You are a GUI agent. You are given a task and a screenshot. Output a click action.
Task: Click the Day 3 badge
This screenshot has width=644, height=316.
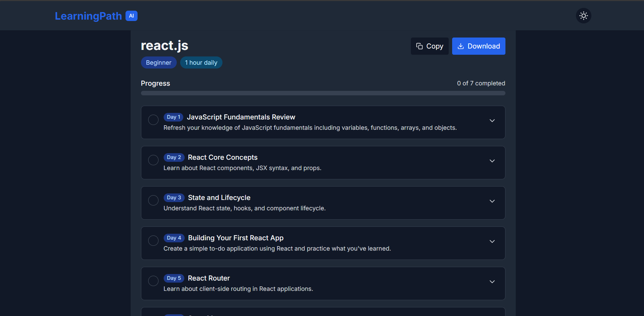(174, 198)
